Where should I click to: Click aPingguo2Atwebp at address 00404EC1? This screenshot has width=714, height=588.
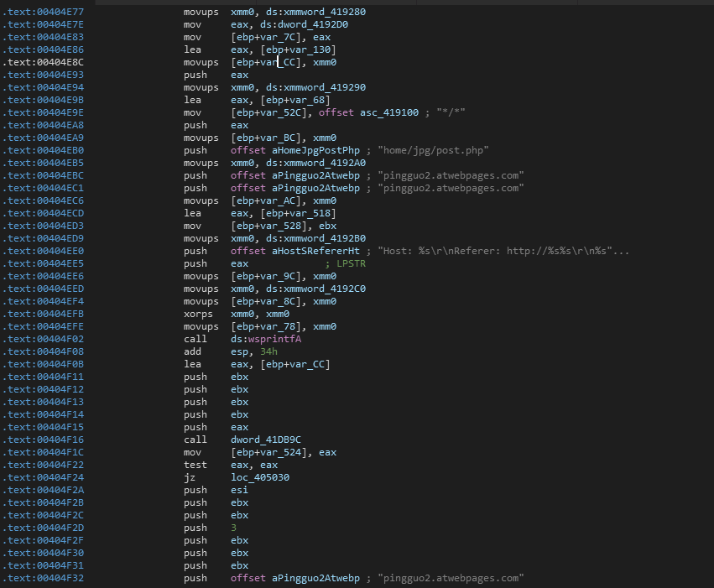[x=315, y=188]
